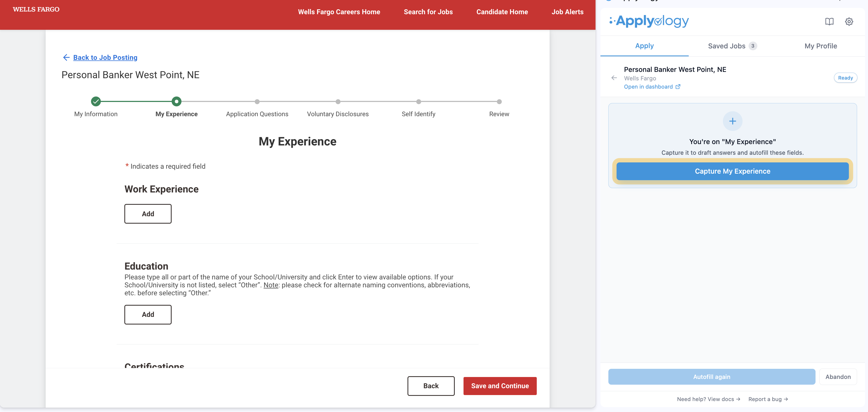Click the Autofill again button
The image size is (868, 412).
711,377
